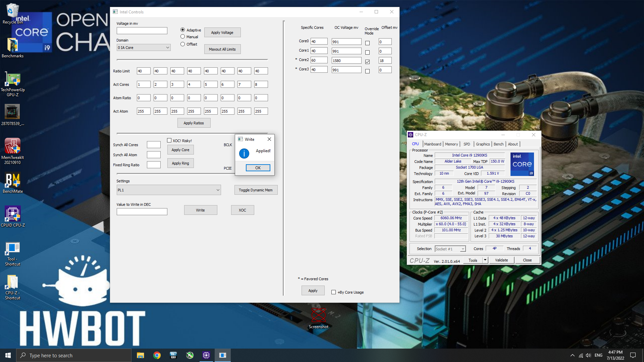
Task: Open the Socket #1 selection dropdown
Action: coord(450,249)
